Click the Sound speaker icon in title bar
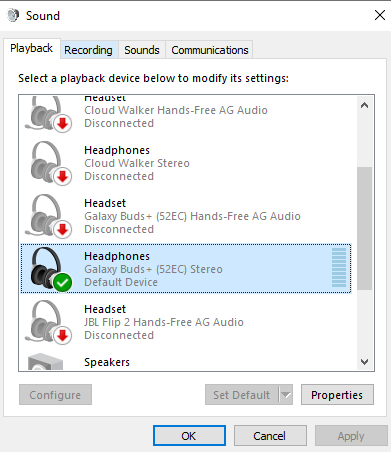The height and width of the screenshot is (452, 391). [x=13, y=15]
